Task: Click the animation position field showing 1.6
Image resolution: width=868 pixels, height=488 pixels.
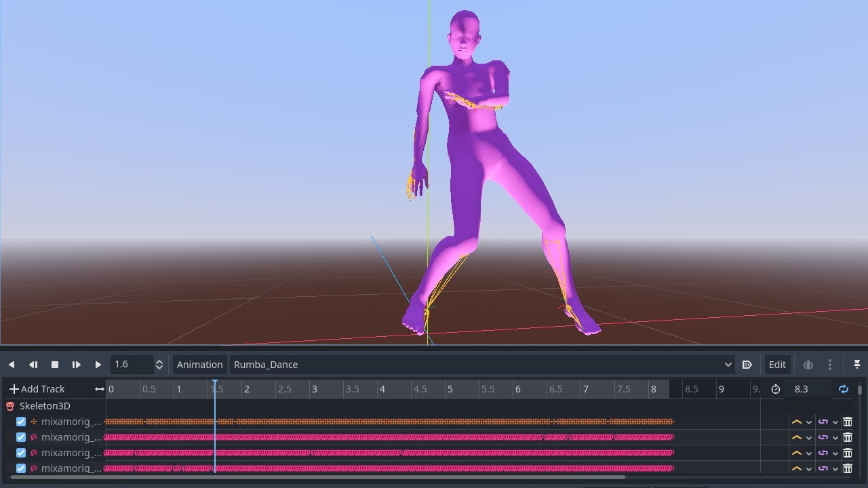Action: (132, 365)
